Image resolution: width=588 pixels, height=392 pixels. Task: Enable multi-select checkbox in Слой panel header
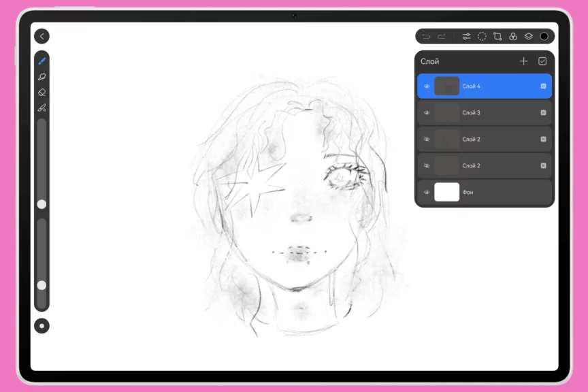pyautogui.click(x=542, y=61)
